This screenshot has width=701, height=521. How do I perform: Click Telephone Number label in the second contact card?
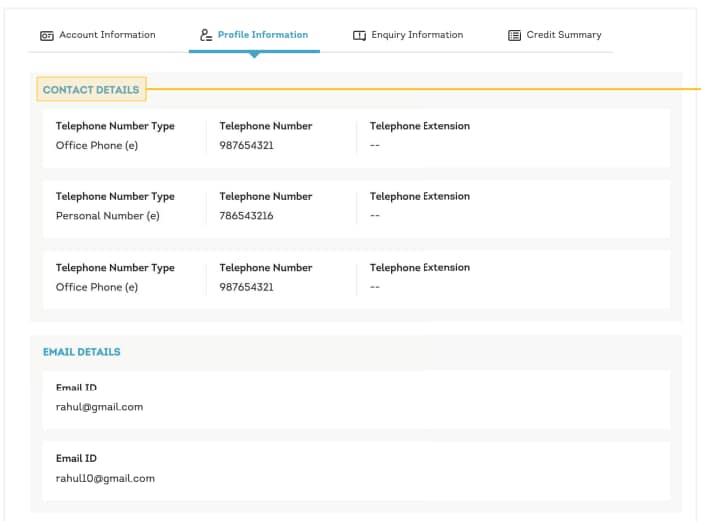pyautogui.click(x=266, y=196)
